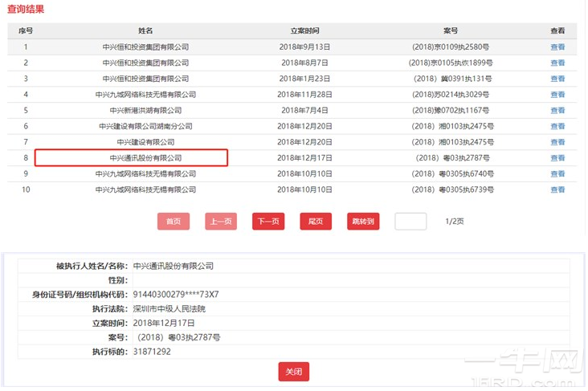Select 中兴新港洪湖有限公司 in row 5
Viewport: 588px width, 391px height.
pos(145,110)
